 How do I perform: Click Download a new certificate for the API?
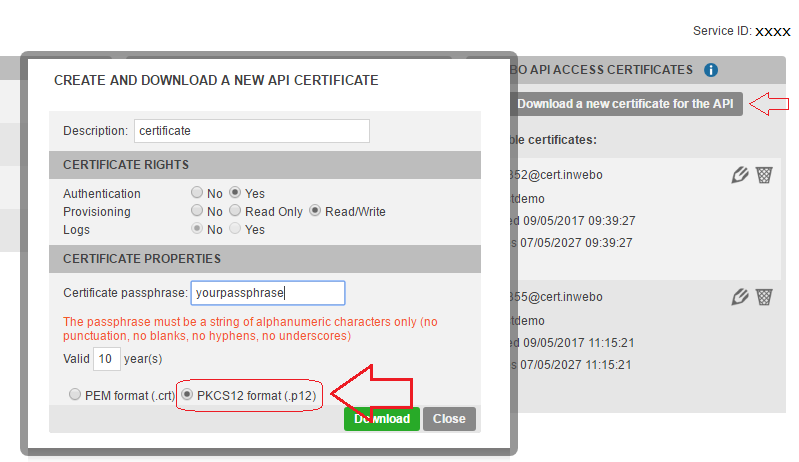(625, 104)
